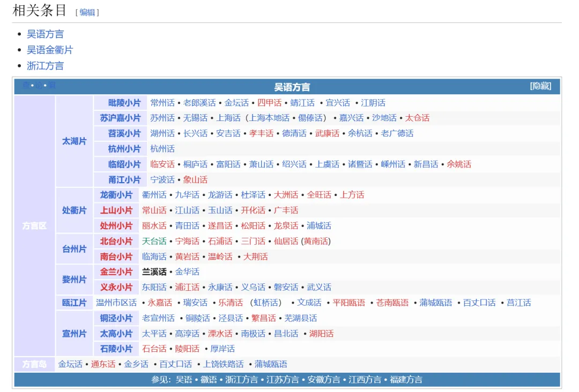
Task: Open the 上海话 link
Action: [228, 118]
